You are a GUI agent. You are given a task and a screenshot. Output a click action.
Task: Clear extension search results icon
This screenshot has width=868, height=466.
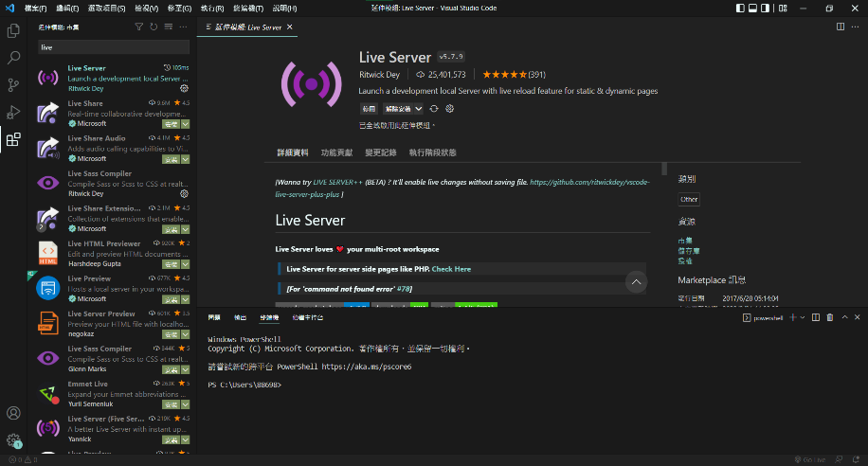pos(169,27)
